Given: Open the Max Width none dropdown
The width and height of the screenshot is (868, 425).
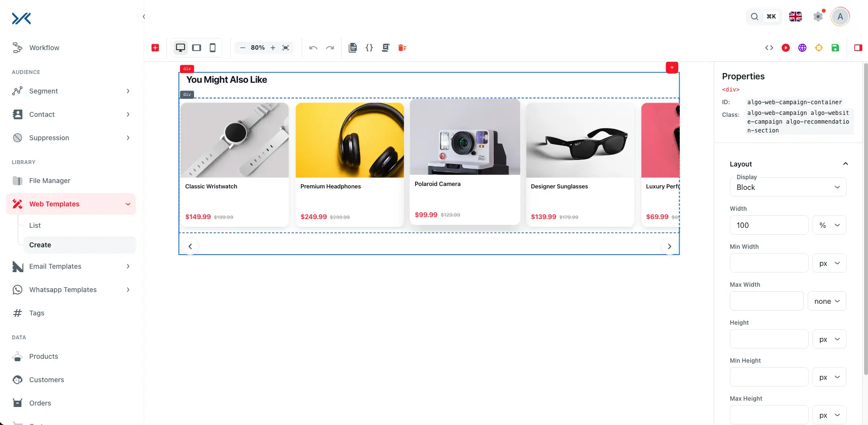Looking at the screenshot, I should pyautogui.click(x=827, y=301).
